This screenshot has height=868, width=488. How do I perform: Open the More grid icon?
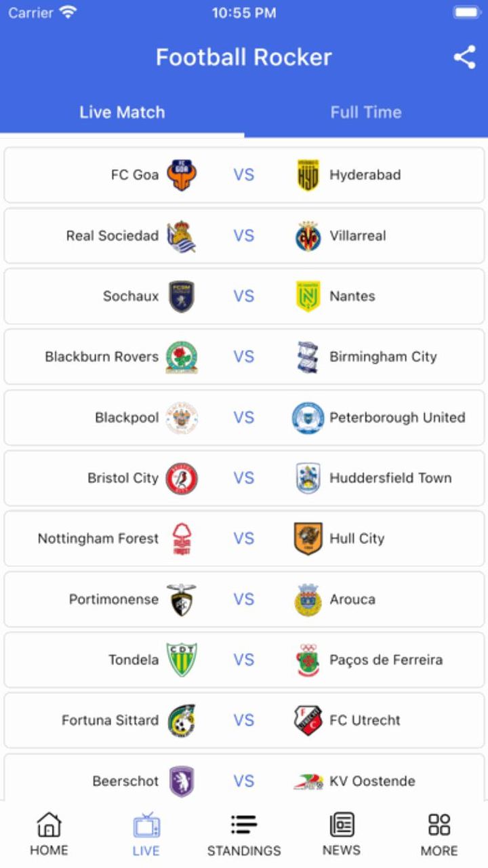(x=439, y=825)
